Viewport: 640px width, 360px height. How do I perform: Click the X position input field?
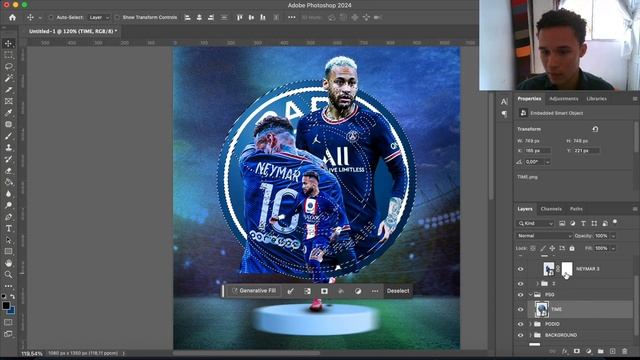[538, 151]
